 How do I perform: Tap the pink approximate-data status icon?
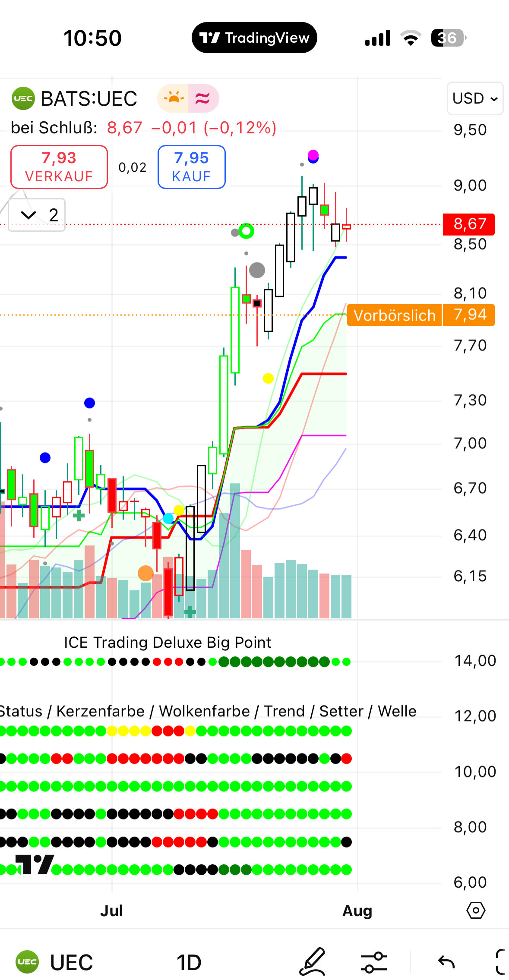point(203,98)
